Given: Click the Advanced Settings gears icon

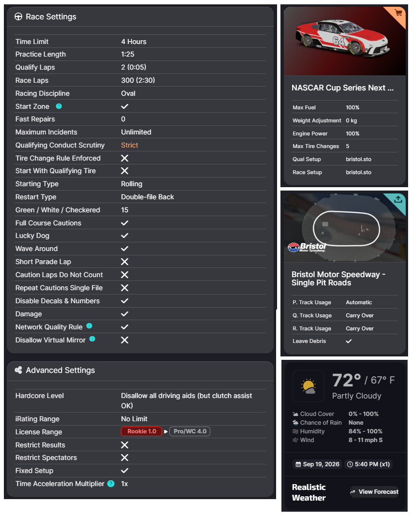Looking at the screenshot, I should coord(18,370).
